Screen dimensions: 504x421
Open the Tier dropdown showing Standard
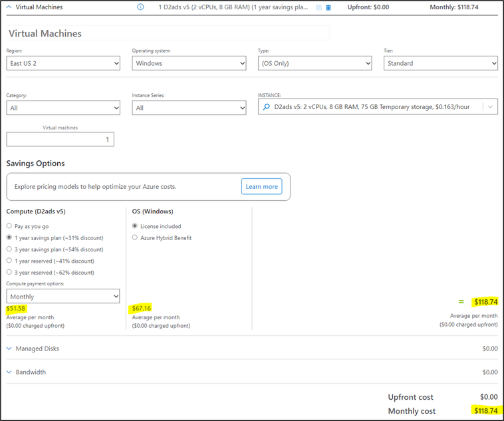point(441,63)
